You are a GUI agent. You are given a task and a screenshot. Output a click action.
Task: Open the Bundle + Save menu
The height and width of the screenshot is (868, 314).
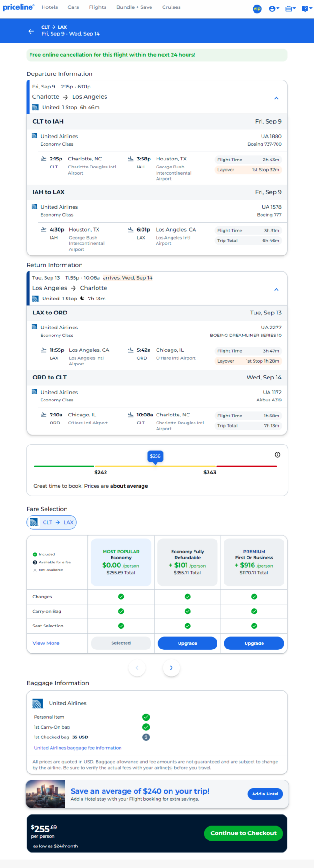click(x=134, y=7)
